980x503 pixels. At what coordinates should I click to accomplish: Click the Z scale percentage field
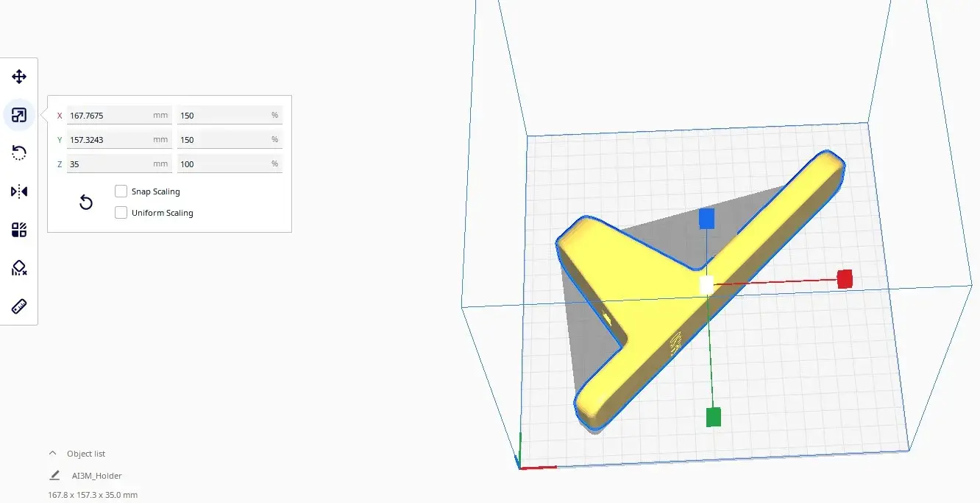[x=223, y=164]
